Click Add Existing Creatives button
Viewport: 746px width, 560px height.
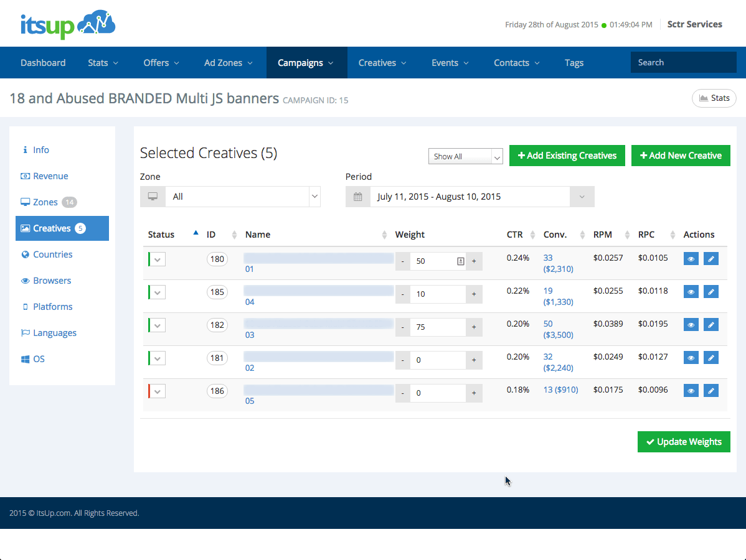click(567, 156)
